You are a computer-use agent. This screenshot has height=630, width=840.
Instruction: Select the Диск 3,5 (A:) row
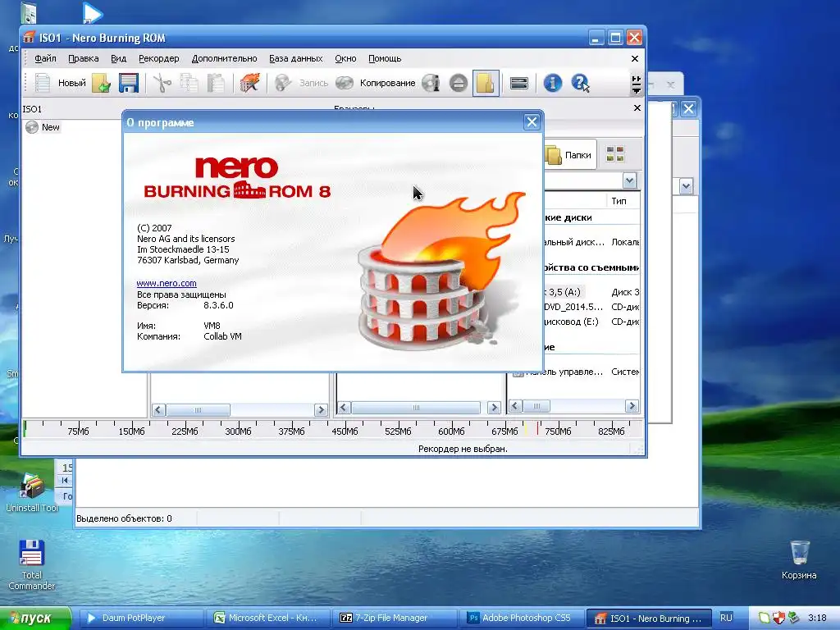[x=591, y=292]
